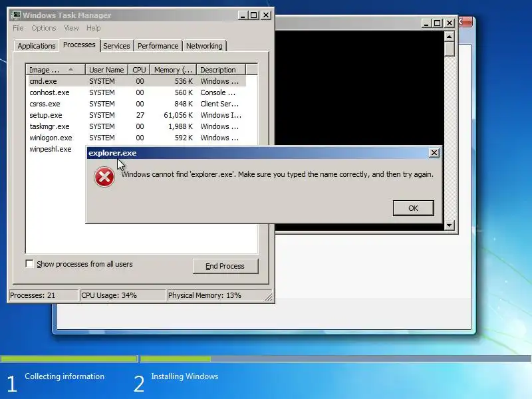Sort processes by CPU column
532x399 pixels.
[x=139, y=70]
